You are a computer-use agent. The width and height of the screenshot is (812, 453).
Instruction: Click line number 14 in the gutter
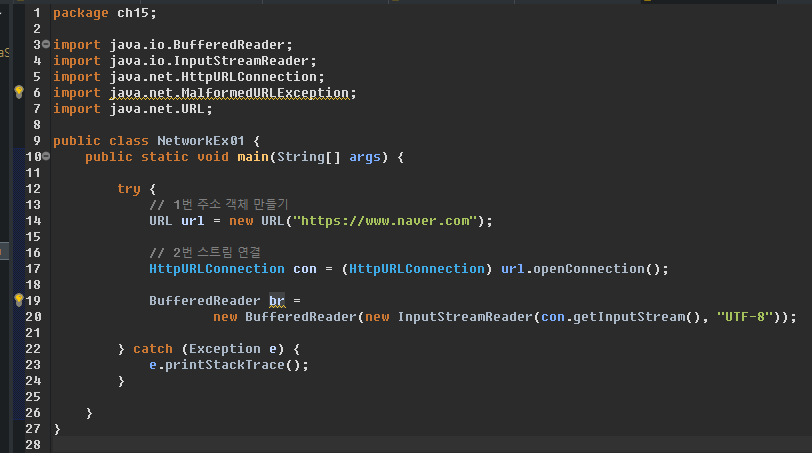pyautogui.click(x=33, y=221)
